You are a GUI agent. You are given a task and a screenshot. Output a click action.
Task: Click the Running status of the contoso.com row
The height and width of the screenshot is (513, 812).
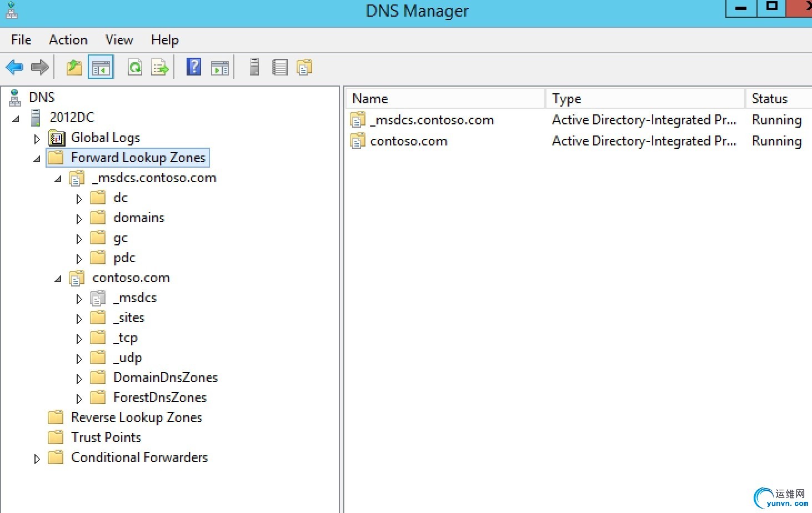point(776,141)
